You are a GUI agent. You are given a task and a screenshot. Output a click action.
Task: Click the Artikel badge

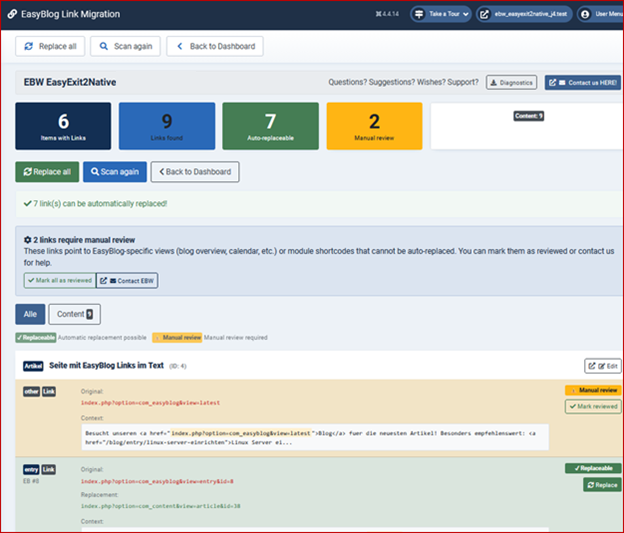point(33,366)
